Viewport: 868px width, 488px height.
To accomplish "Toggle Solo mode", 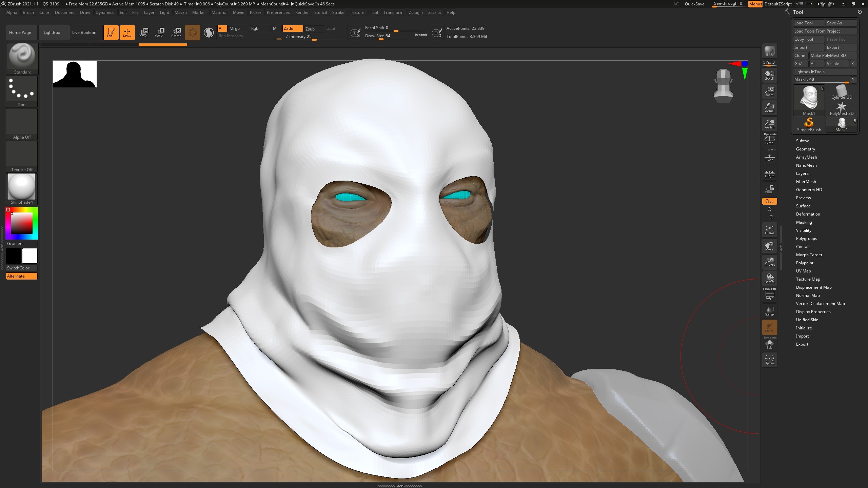I will click(770, 343).
